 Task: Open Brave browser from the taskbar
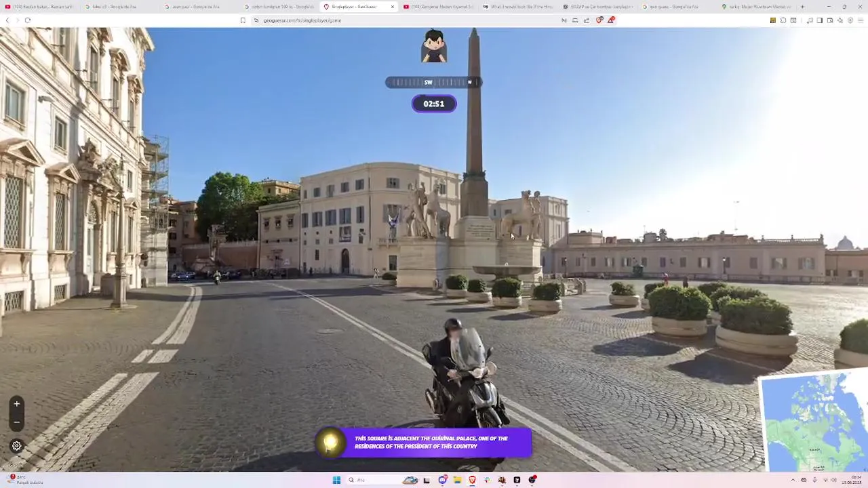pos(472,480)
